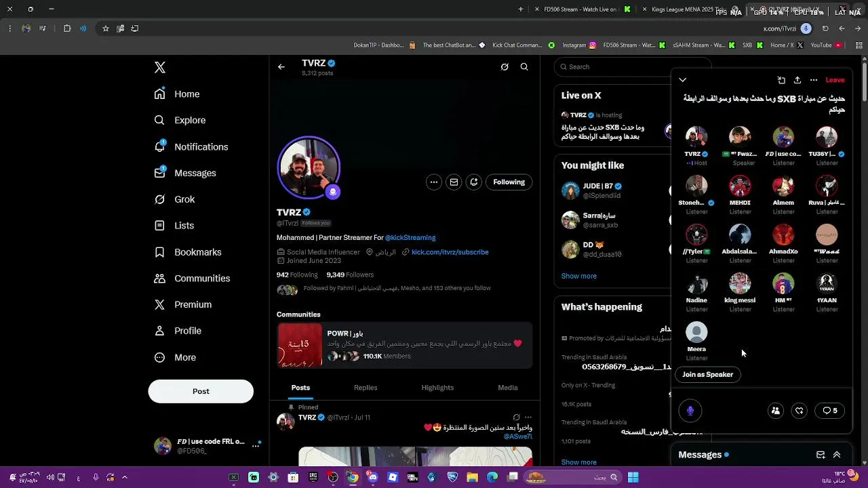Open the Windows Start button on taskbar
The image size is (868, 488).
coord(633,477)
